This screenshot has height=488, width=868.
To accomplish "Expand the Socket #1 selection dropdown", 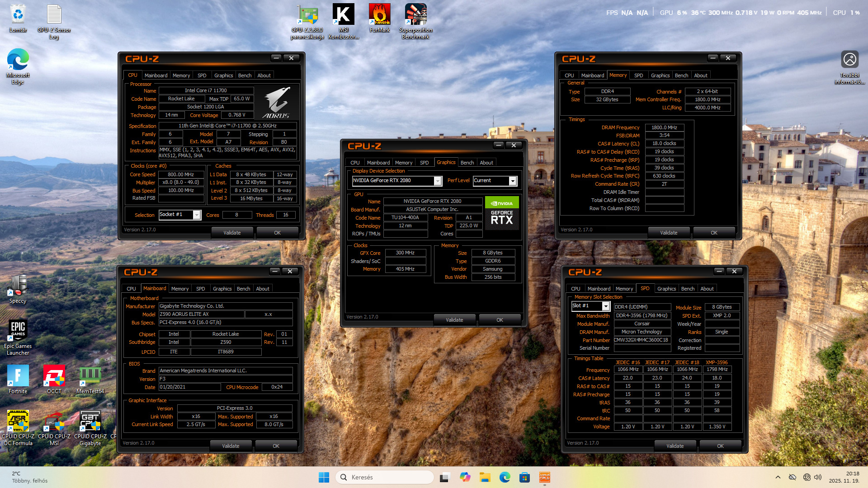I will pos(197,215).
